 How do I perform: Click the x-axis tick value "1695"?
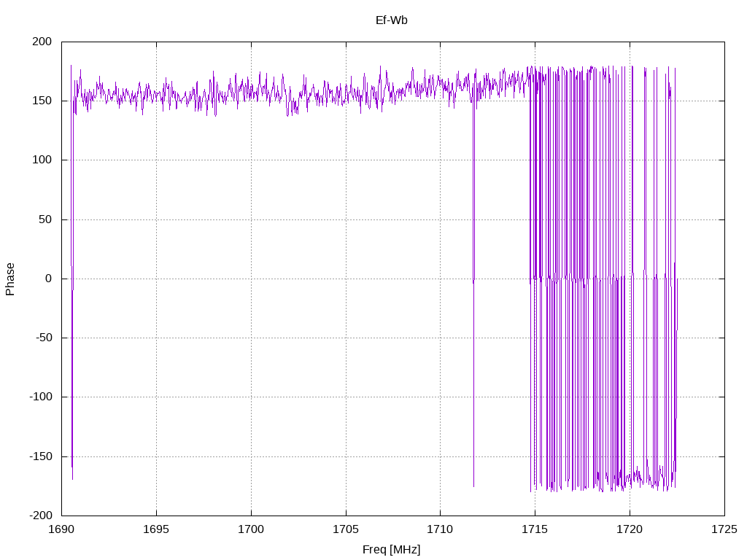pos(156,529)
